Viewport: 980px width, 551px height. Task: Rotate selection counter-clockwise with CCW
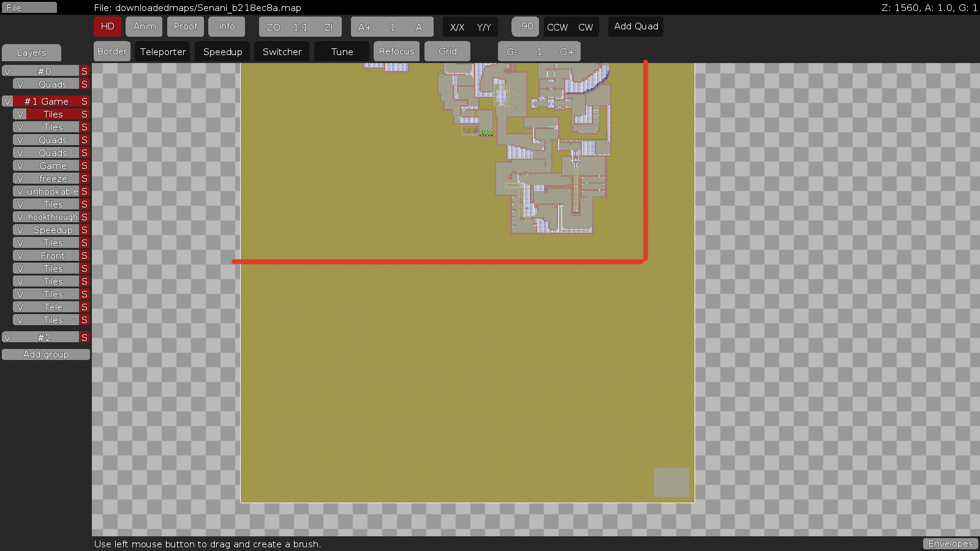tap(557, 27)
